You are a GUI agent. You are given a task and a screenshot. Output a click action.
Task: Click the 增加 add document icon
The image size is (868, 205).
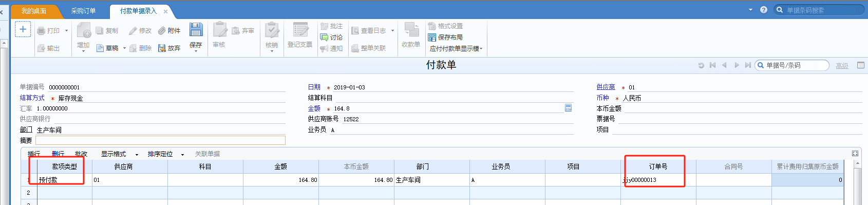click(x=84, y=30)
